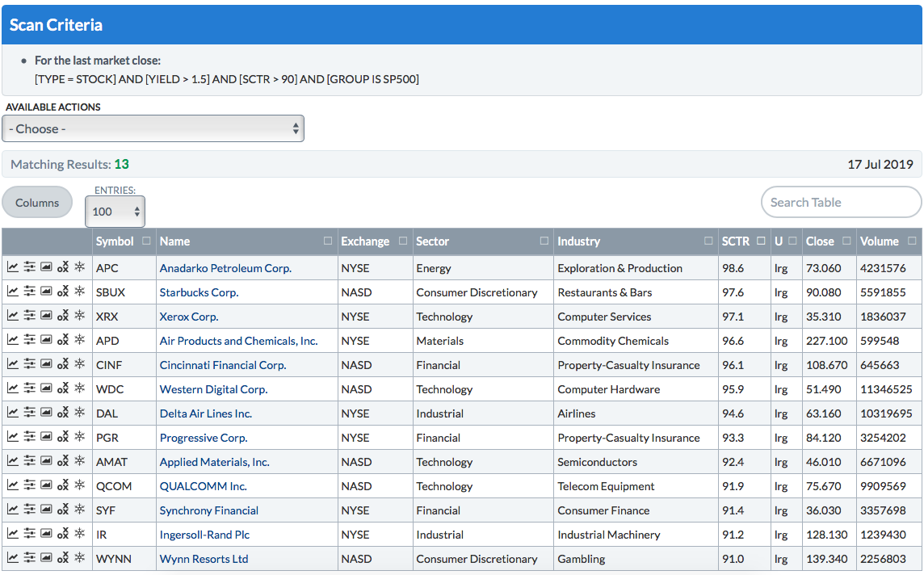The image size is (924, 575).
Task: Open the line chart icon for WDC
Action: [13, 389]
